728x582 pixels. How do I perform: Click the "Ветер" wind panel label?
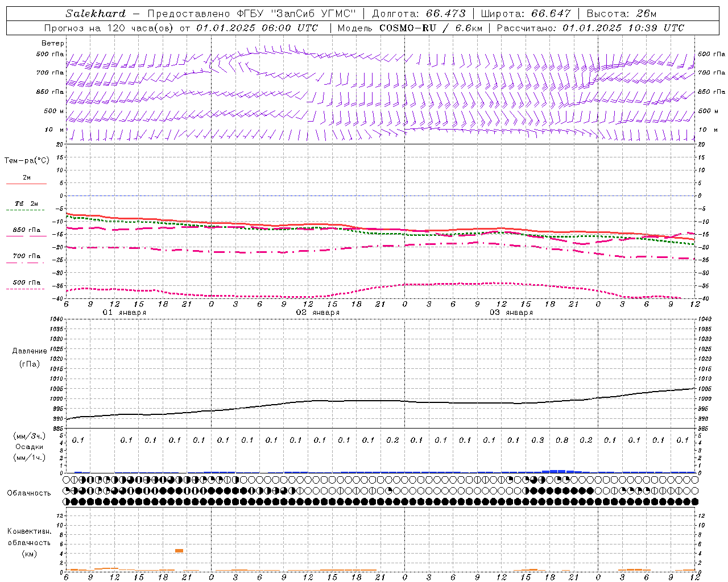point(53,43)
